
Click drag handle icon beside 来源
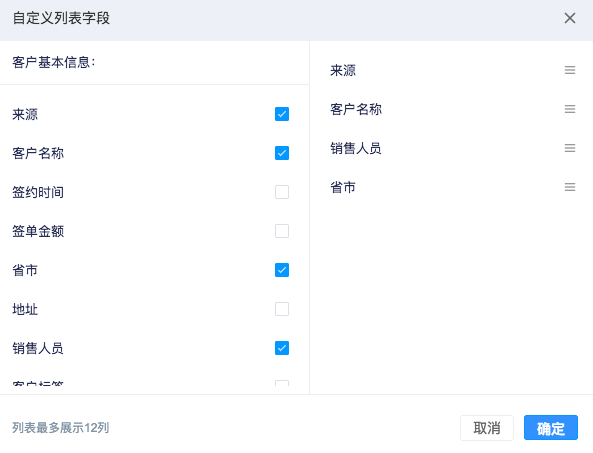(x=570, y=70)
